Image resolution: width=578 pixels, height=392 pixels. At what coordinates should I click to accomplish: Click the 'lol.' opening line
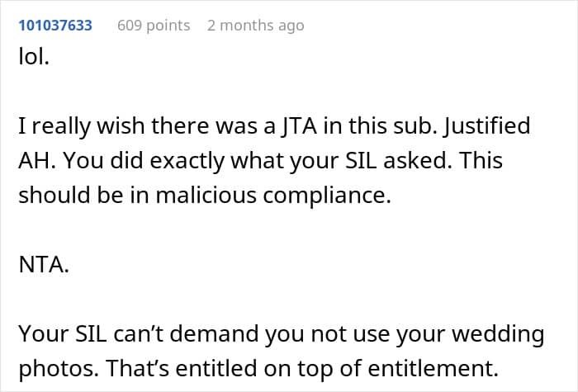tap(34, 57)
